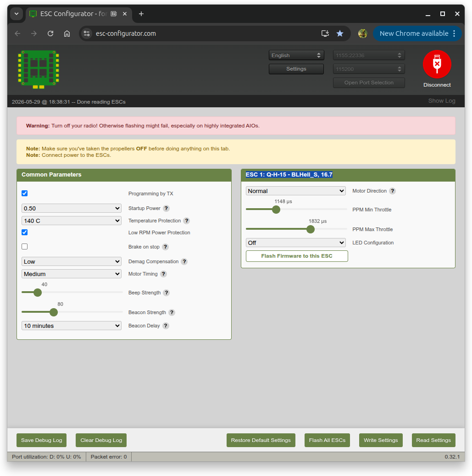
Task: Open Startup Power dropdown showing 0.50
Action: tap(72, 208)
